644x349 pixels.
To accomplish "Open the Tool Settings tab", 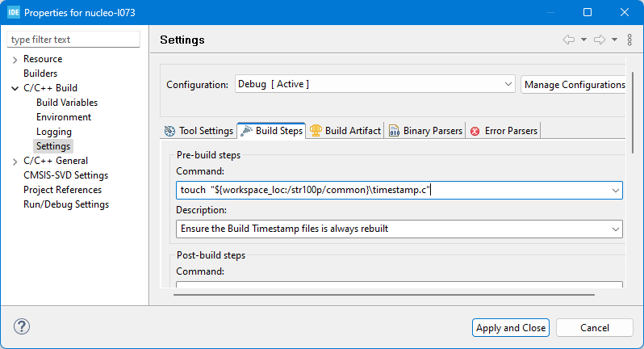I will pos(199,131).
